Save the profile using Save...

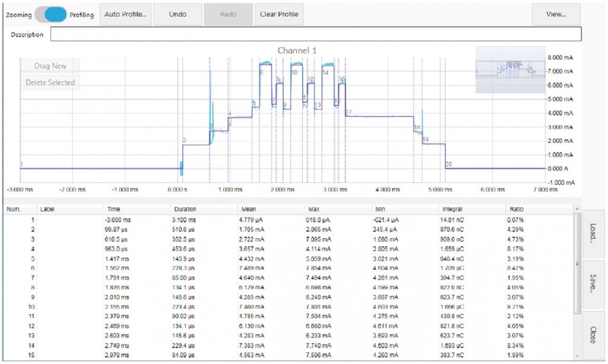(x=593, y=284)
